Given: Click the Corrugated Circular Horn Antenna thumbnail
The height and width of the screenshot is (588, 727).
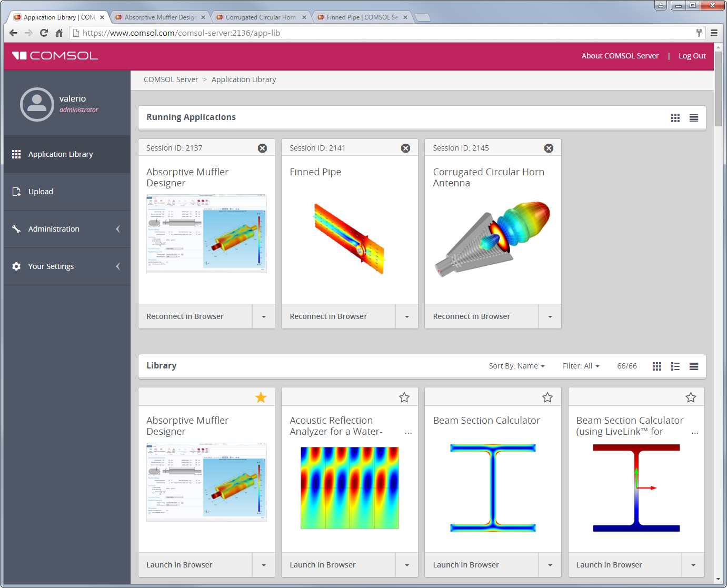Looking at the screenshot, I should pyautogui.click(x=493, y=238).
